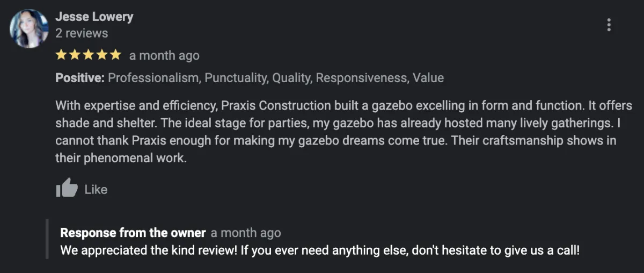The width and height of the screenshot is (644, 273).
Task: Click the 'Response from the owner' heading
Action: 133,233
